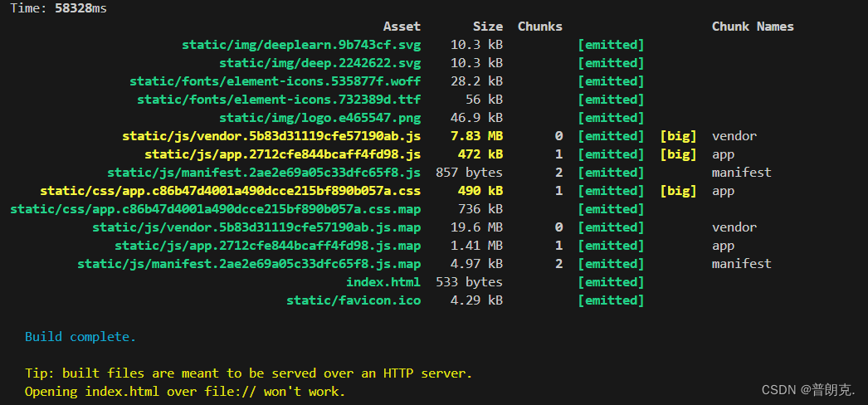Image resolution: width=868 pixels, height=405 pixels.
Task: Click the CSDN @普朗克 watermark
Action: [x=808, y=390]
